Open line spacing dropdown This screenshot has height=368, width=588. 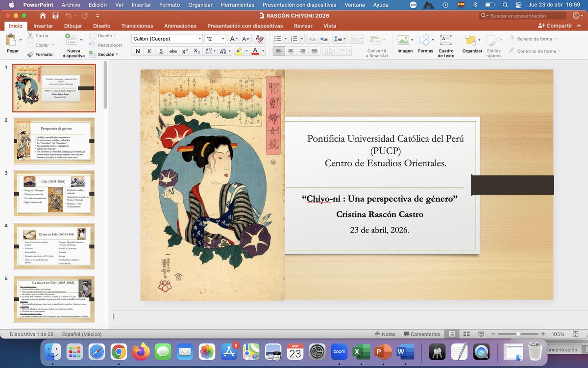click(339, 39)
